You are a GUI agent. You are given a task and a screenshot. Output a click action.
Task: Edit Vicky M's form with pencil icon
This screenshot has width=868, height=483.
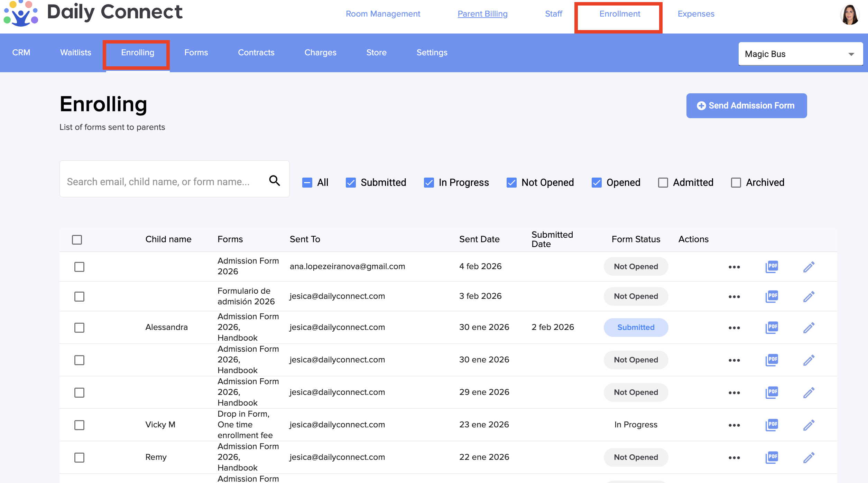809,425
